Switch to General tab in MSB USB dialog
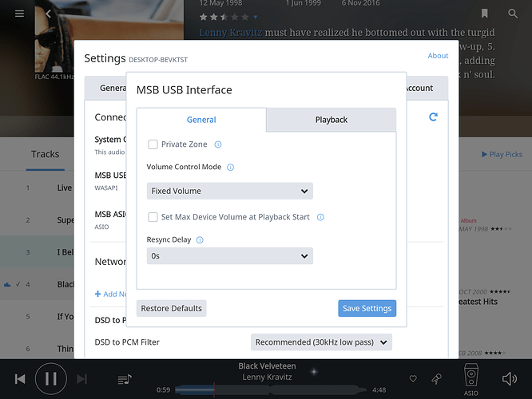Screen dimensions: 532x399 (x=201, y=120)
